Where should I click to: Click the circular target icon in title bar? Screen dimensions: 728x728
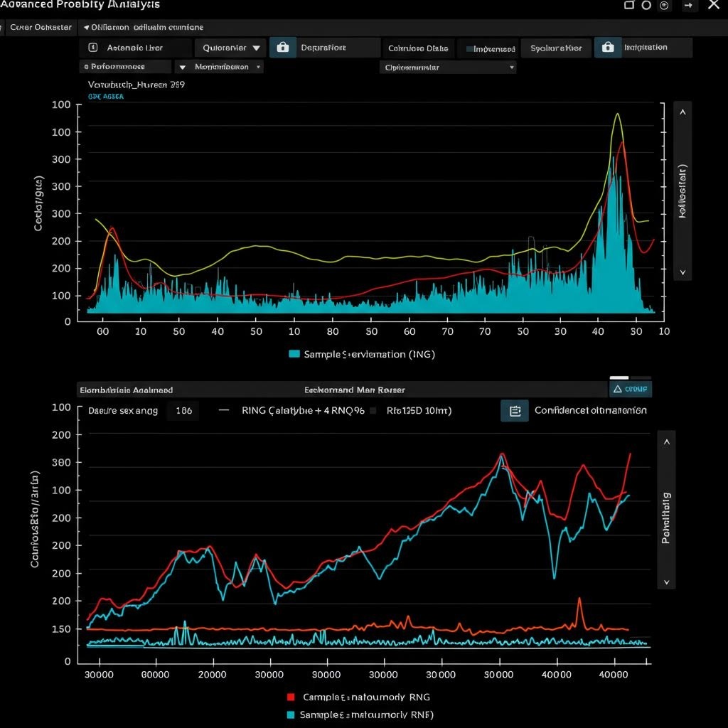pyautogui.click(x=664, y=6)
